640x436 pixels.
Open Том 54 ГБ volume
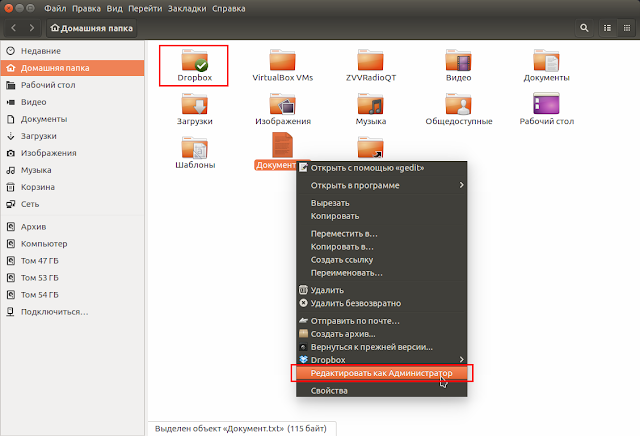(72, 294)
